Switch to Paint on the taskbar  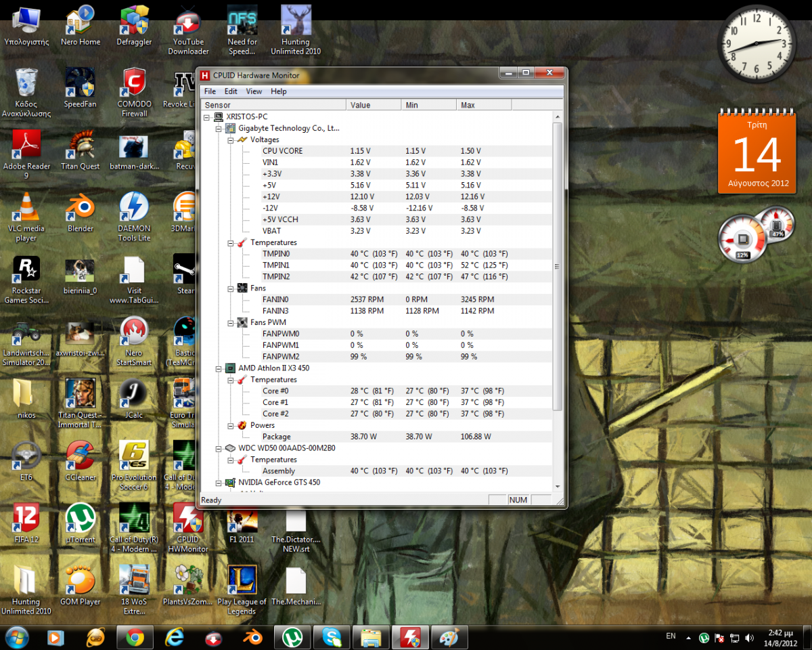click(x=449, y=637)
